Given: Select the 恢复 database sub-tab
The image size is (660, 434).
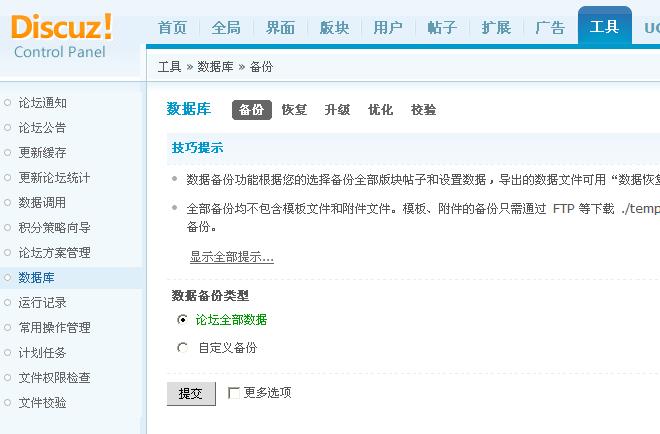Looking at the screenshot, I should tap(294, 110).
